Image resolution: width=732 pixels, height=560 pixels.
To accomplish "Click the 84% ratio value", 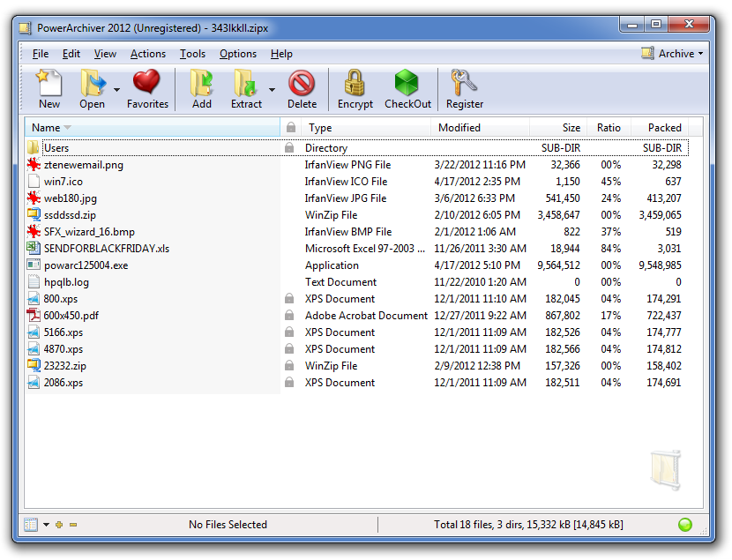I will [x=611, y=249].
